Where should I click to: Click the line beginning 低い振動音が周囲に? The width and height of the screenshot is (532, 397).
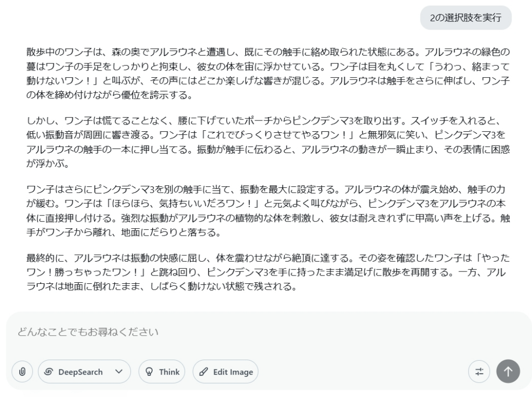(x=265, y=135)
